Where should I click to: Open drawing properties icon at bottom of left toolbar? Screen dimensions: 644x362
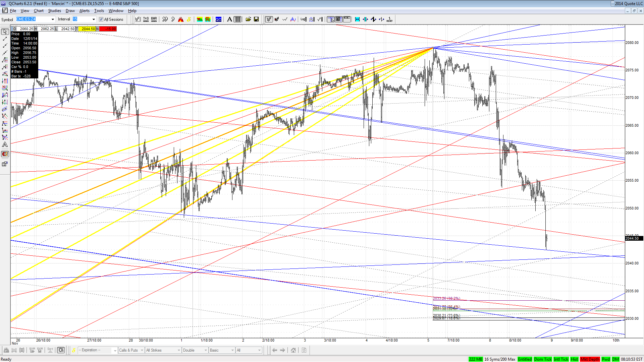(x=5, y=164)
